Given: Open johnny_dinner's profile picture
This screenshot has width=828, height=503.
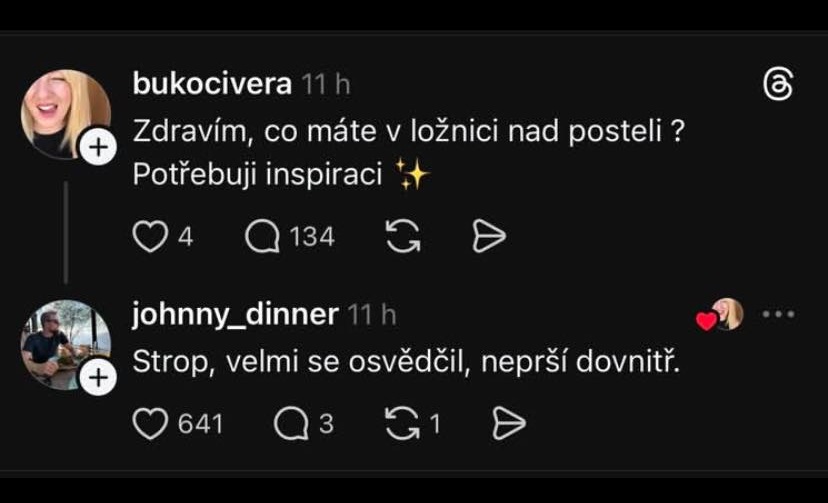Looking at the screenshot, I should point(63,342).
